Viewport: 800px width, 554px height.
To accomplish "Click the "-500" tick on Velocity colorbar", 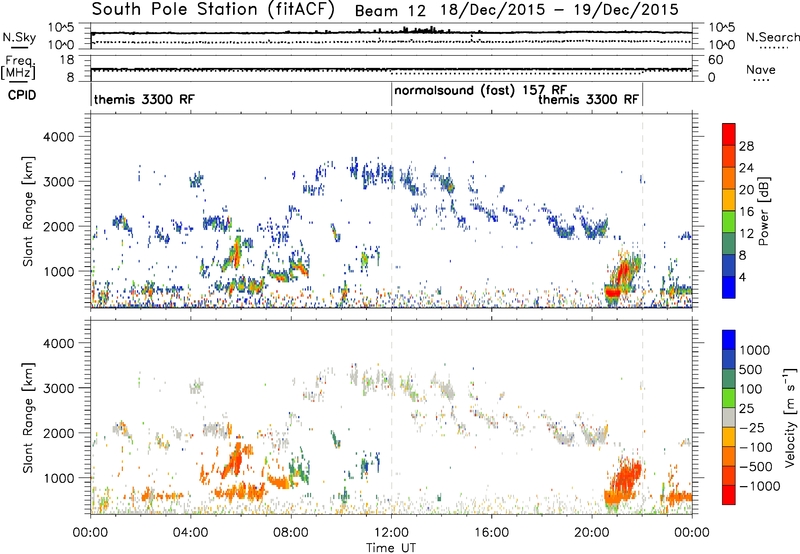I will (x=756, y=466).
